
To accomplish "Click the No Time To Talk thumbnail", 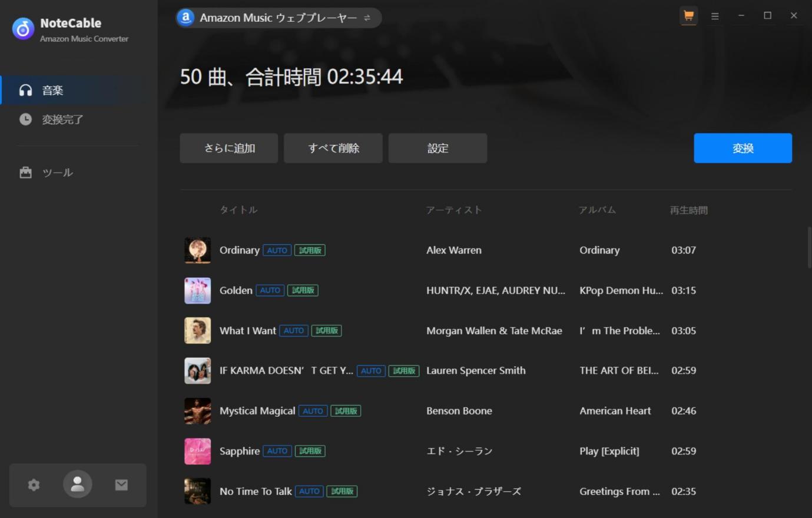I will click(x=198, y=491).
